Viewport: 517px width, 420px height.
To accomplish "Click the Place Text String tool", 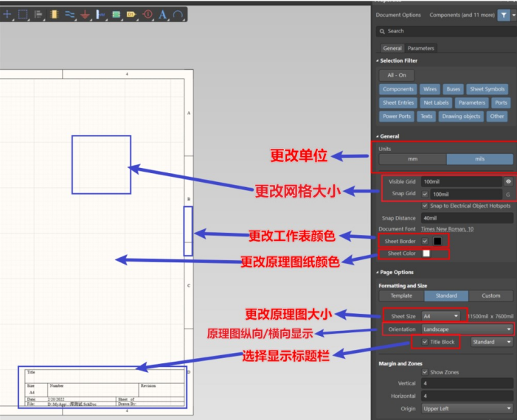I will pyautogui.click(x=163, y=14).
